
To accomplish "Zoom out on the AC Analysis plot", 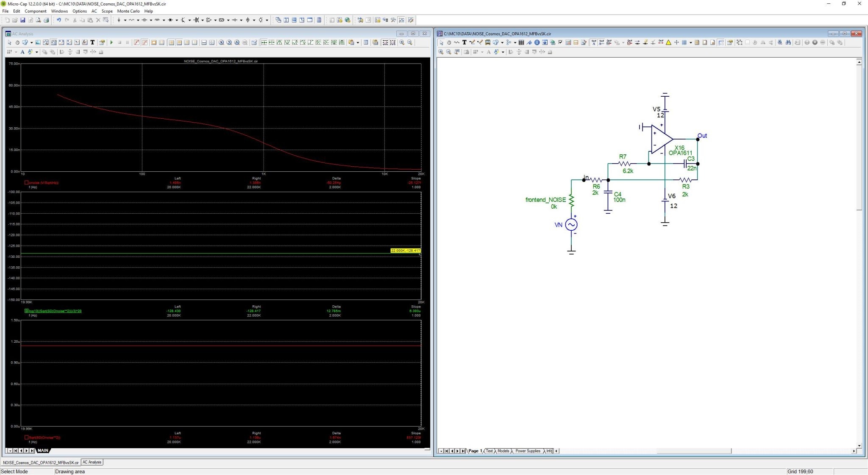I will click(x=409, y=42).
